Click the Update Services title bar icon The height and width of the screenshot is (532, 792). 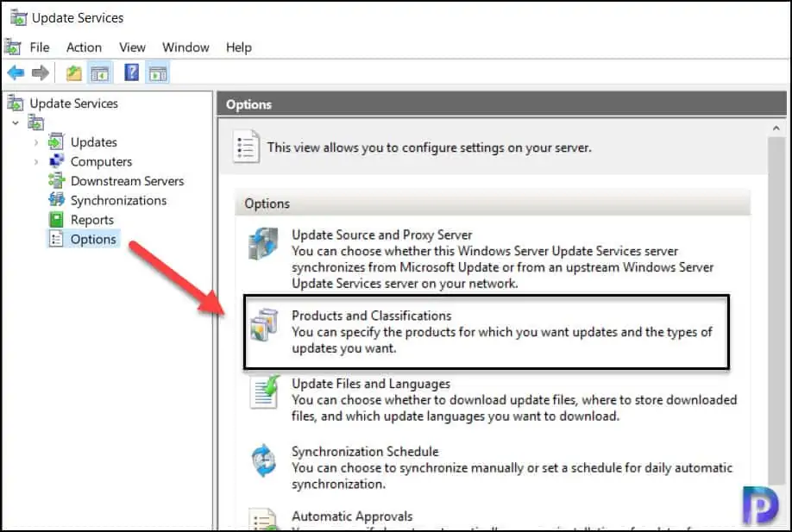coord(18,18)
